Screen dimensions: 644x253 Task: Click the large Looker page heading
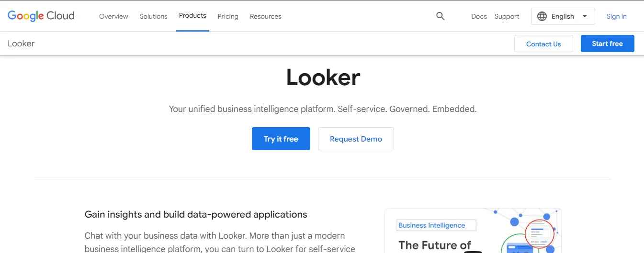323,77
